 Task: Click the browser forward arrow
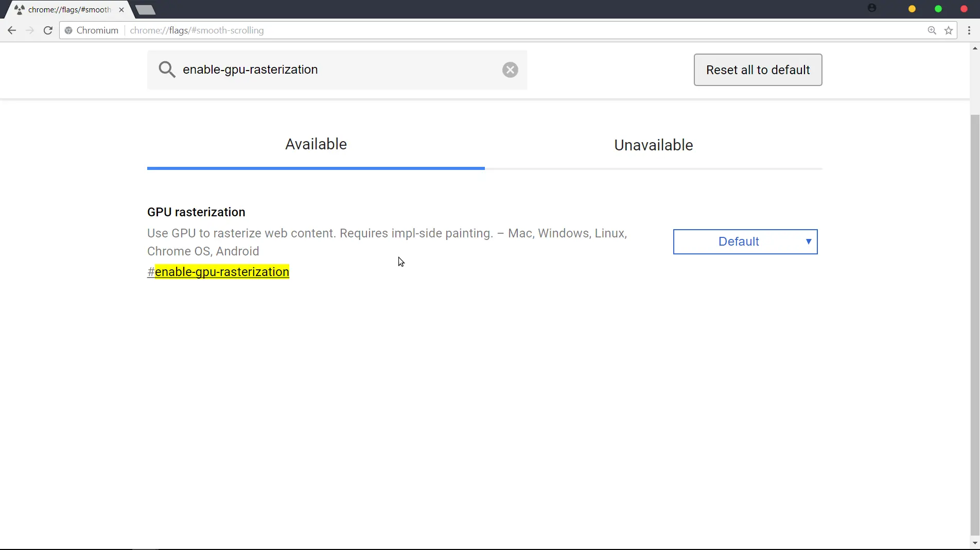click(x=30, y=30)
